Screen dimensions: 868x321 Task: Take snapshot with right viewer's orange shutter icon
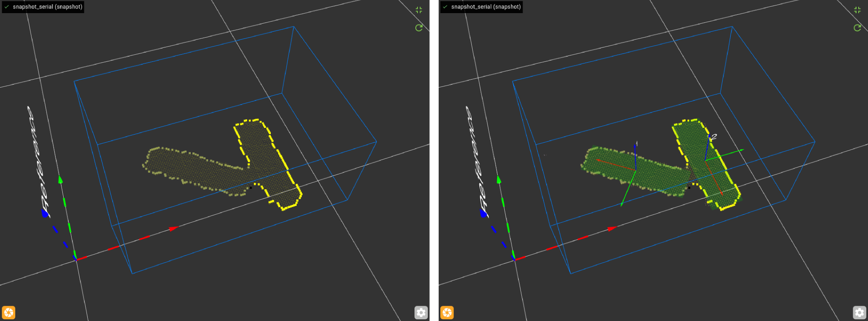(447, 313)
